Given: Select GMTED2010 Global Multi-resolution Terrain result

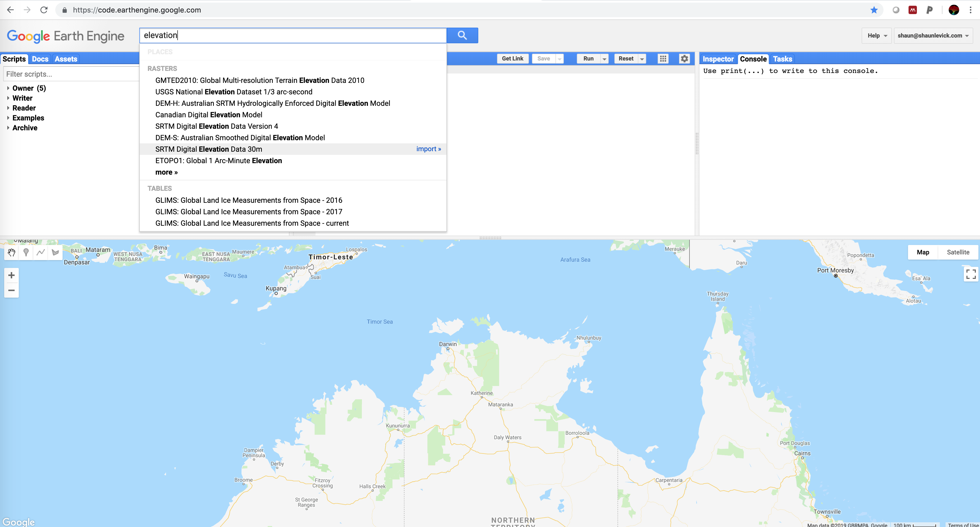Looking at the screenshot, I should 293,80.
